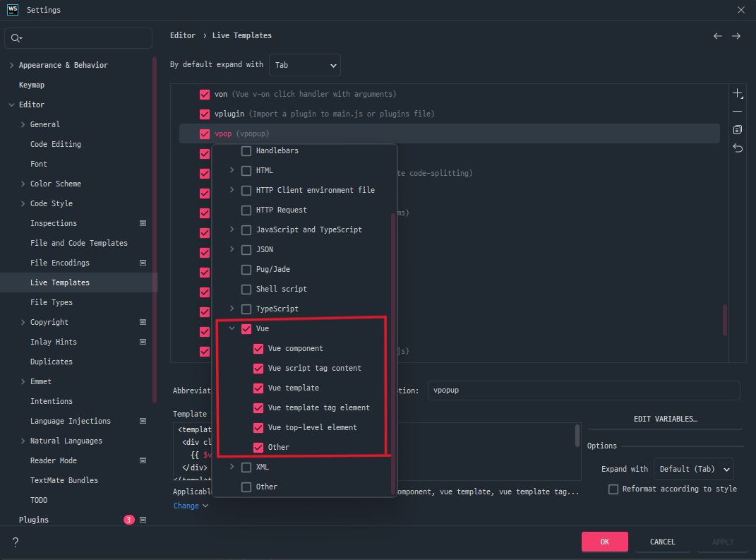Viewport: 756px width, 560px height.
Task: Click the Editor breadcrumb link
Action: (x=183, y=36)
